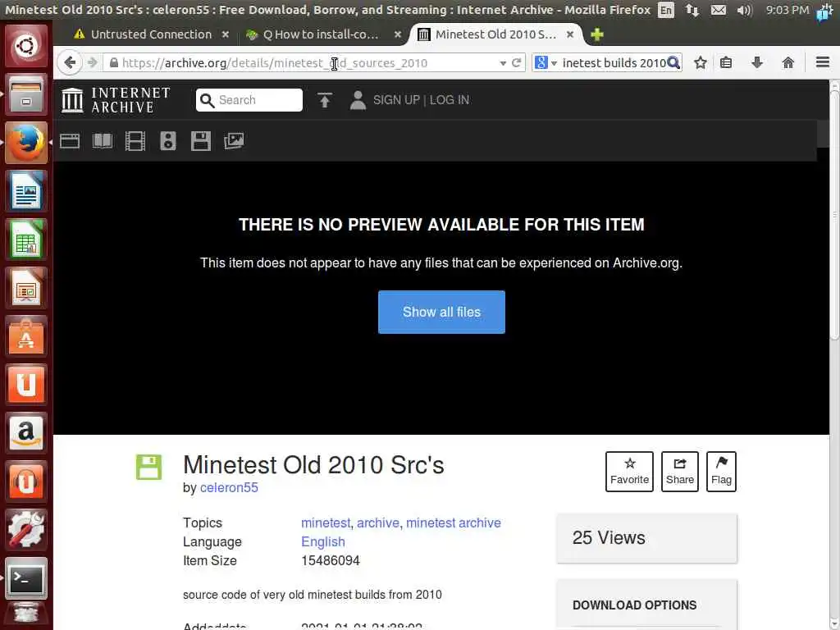Open the Files manager in the launcher

pyautogui.click(x=25, y=94)
